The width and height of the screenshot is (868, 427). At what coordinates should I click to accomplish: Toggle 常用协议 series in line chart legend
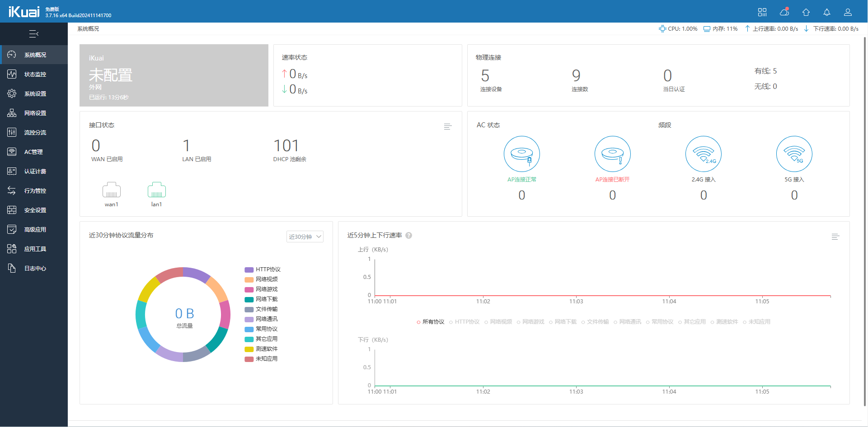point(660,322)
